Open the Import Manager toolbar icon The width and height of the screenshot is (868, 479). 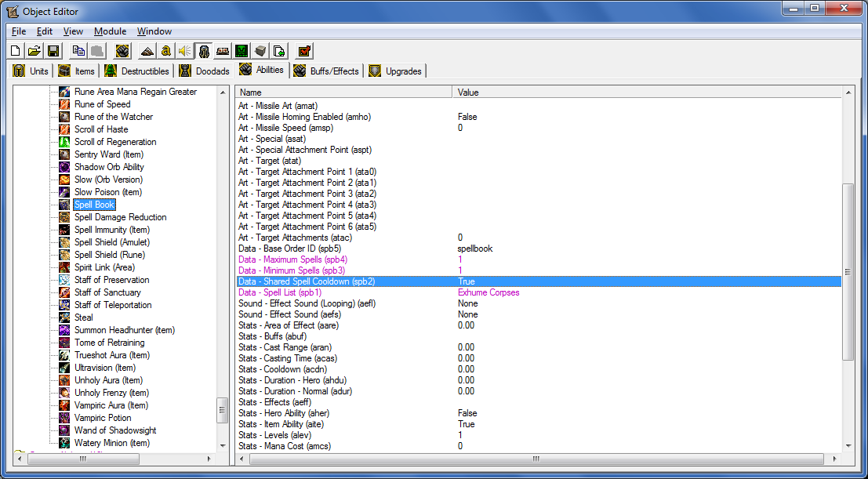pos(279,51)
